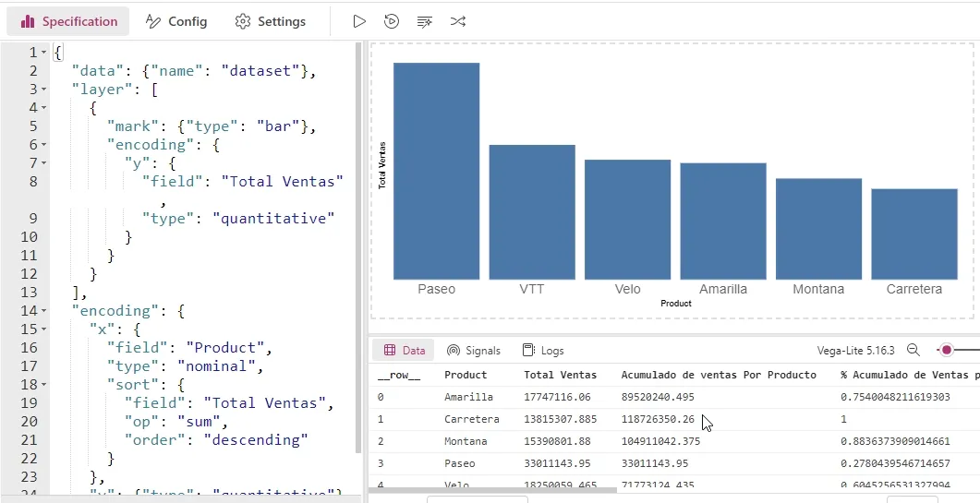Viewport: 980px width, 503px height.
Task: Sort by the Total Ventas column header
Action: coord(560,375)
